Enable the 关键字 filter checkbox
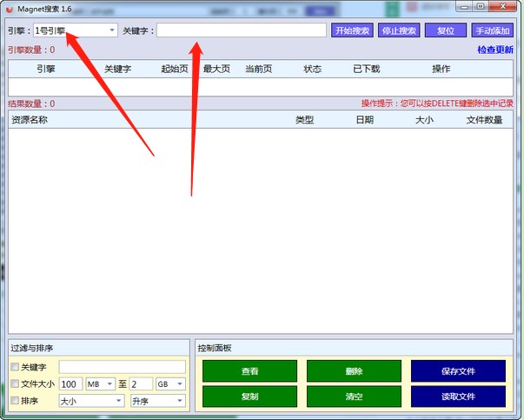The width and height of the screenshot is (524, 420). 14,367
